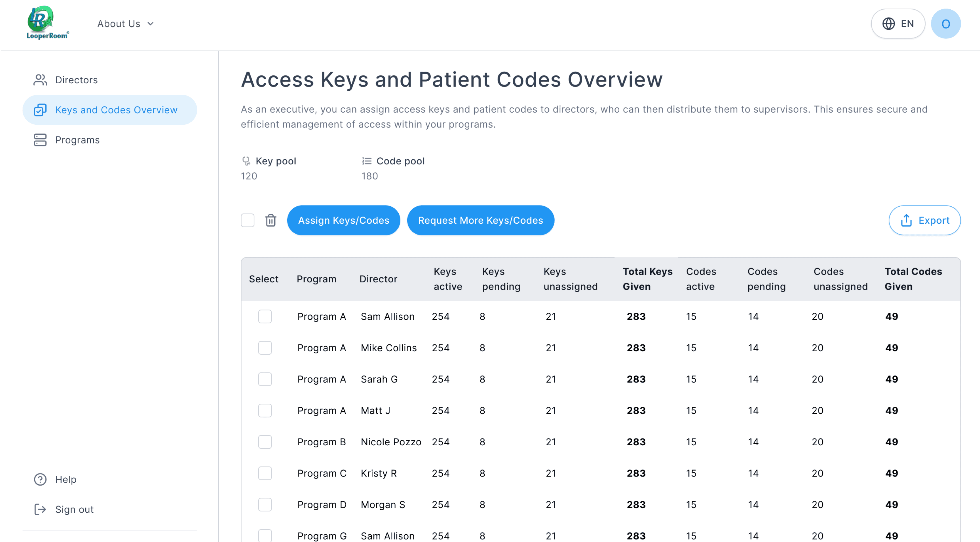Click the LooperRoom logo
The height and width of the screenshot is (542, 980).
click(48, 23)
